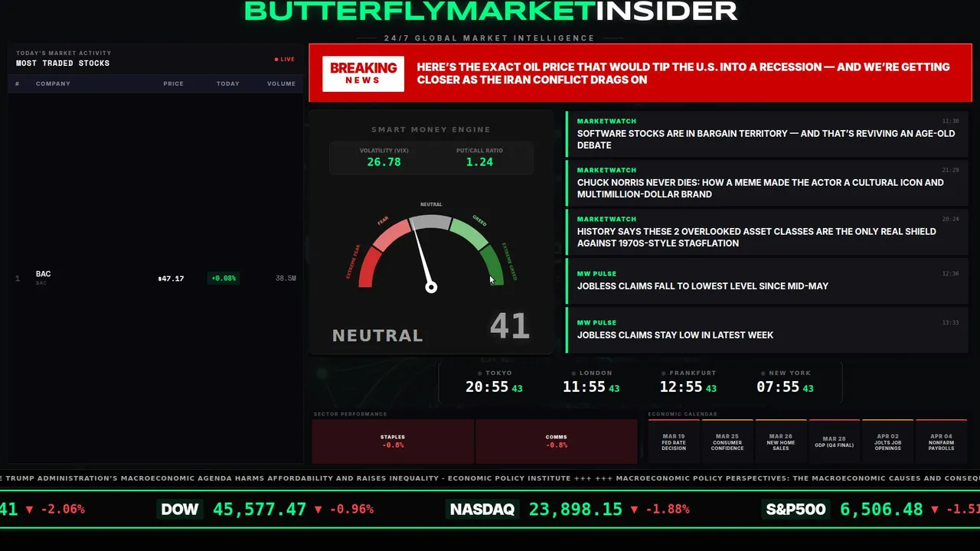980x551 pixels.
Task: Click the VOLUME column header
Action: point(281,83)
